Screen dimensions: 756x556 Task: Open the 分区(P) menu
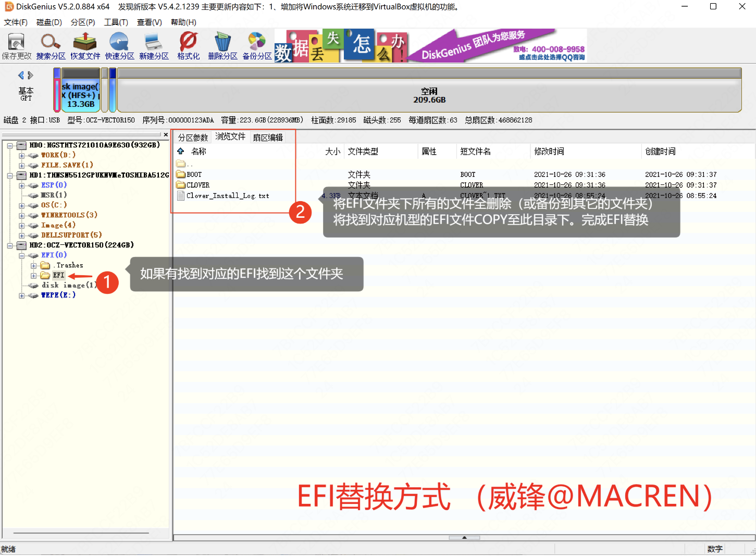pyautogui.click(x=83, y=22)
